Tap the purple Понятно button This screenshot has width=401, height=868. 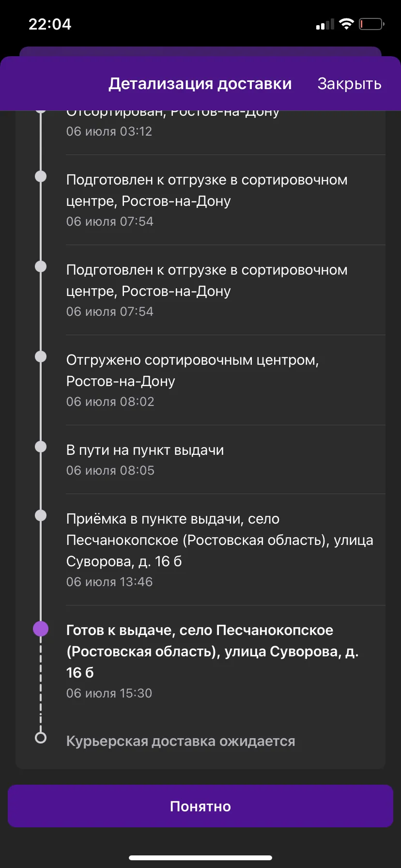point(200,806)
